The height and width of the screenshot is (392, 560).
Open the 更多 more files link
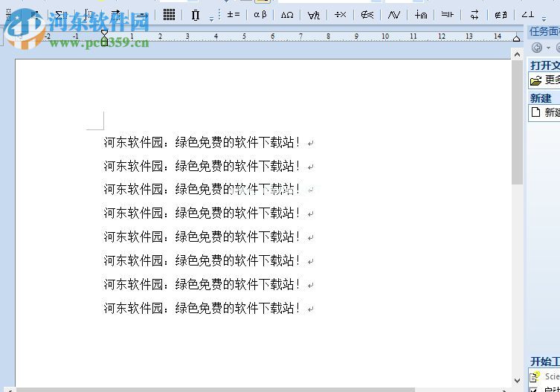click(552, 80)
